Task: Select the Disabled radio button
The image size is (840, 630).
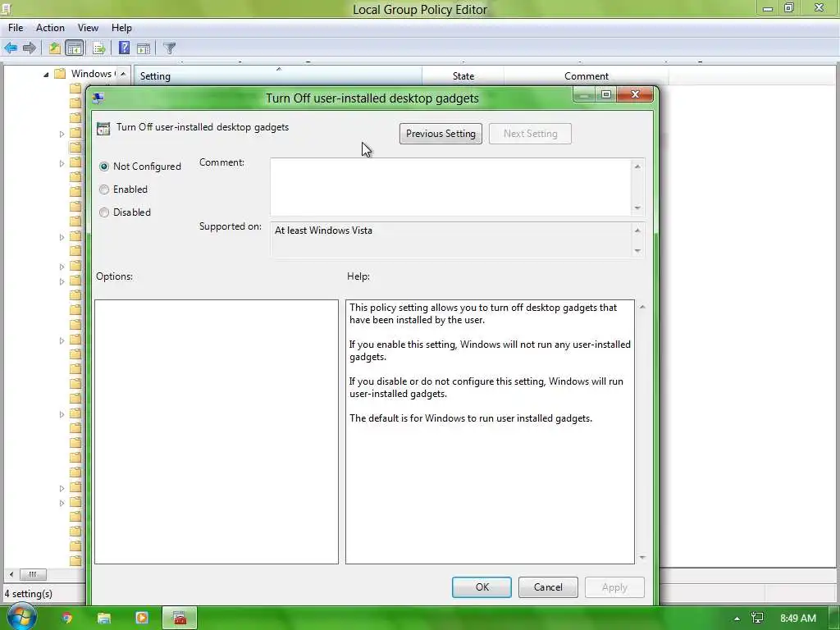Action: pos(104,212)
